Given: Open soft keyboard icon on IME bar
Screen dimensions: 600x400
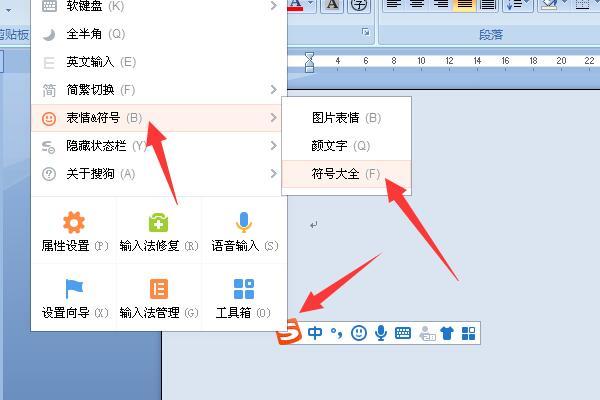Looking at the screenshot, I should 403,333.
